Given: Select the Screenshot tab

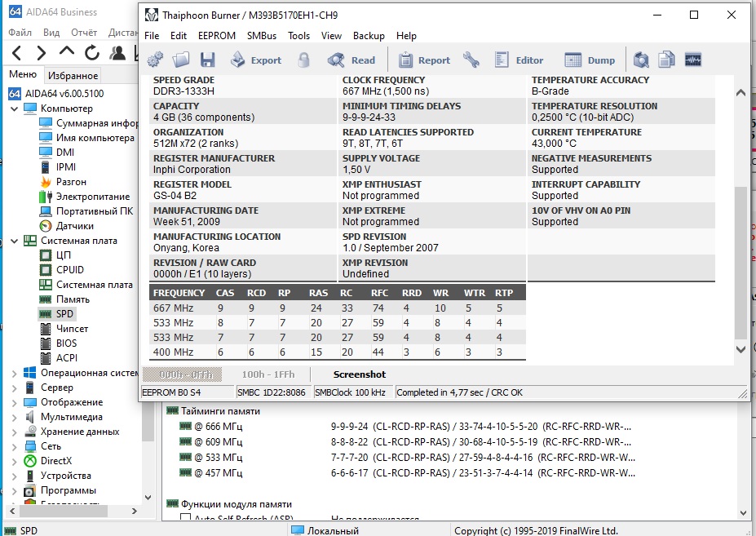Looking at the screenshot, I should [359, 374].
